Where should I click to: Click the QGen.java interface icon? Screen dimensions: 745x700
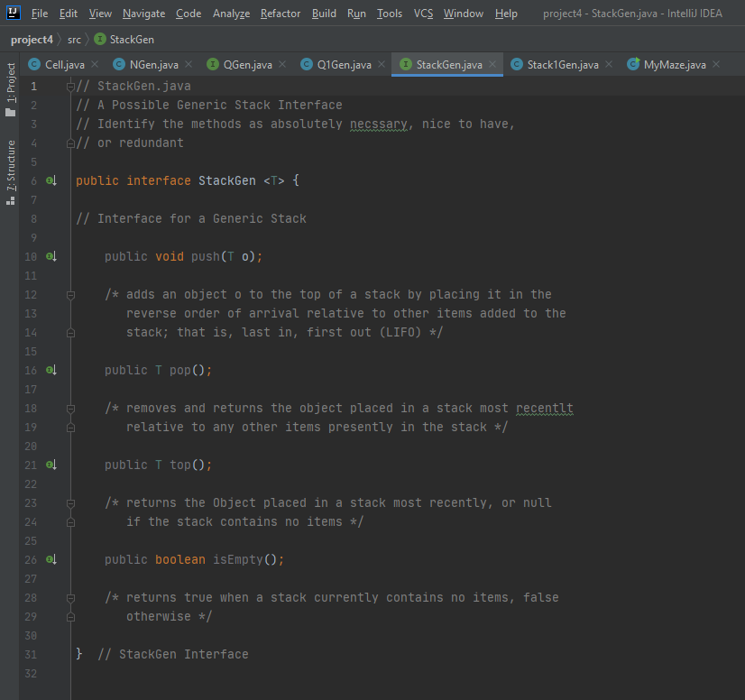pyautogui.click(x=212, y=64)
